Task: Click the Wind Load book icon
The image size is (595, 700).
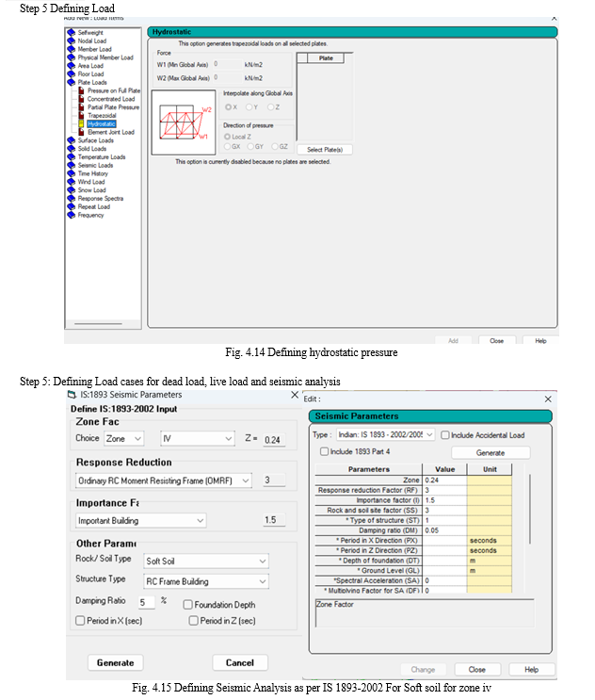Action: pos(71,182)
